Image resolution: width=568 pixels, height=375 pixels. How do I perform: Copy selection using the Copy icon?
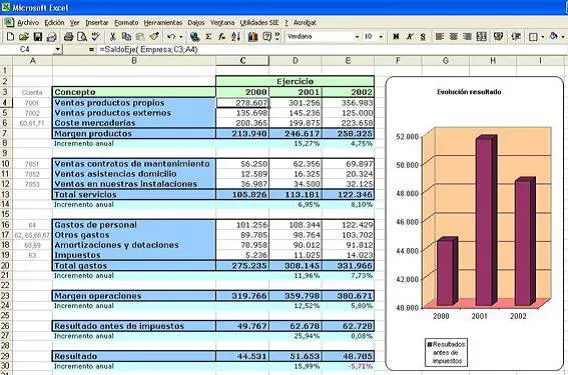pos(126,37)
